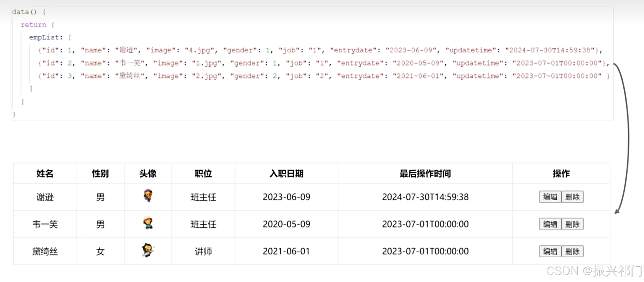This screenshot has width=644, height=282.
Task: Click entry date 2020-05-09 in table
Action: 286,224
